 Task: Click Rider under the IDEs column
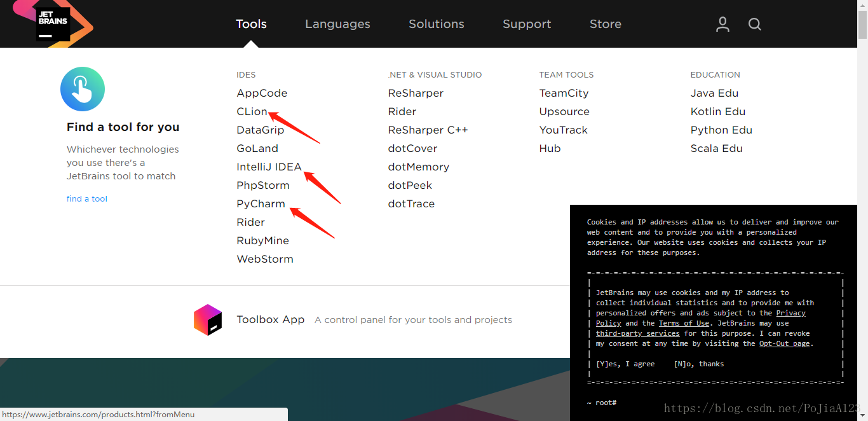(251, 222)
